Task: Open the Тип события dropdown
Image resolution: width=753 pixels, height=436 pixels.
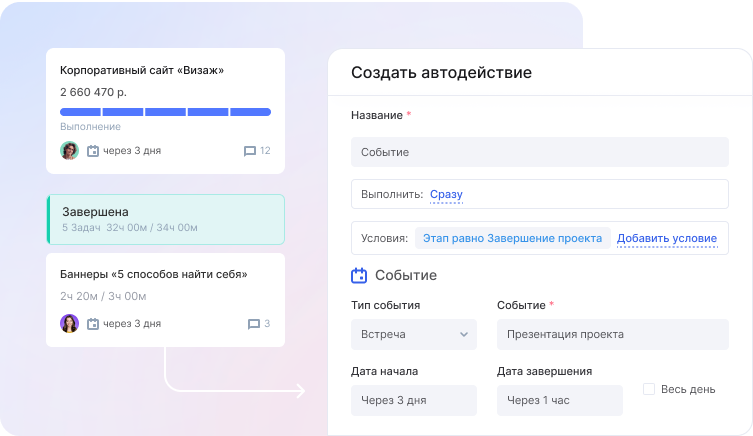Action: coord(413,334)
